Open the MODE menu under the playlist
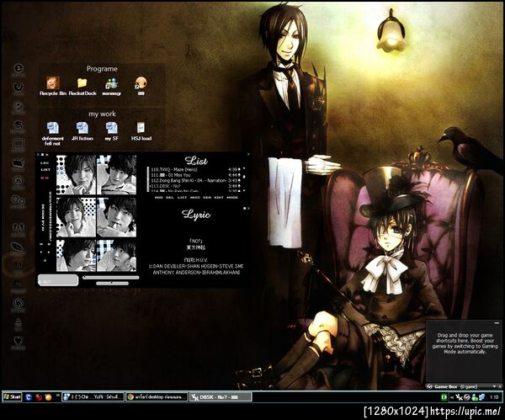This screenshot has width=505, height=420. (232, 198)
